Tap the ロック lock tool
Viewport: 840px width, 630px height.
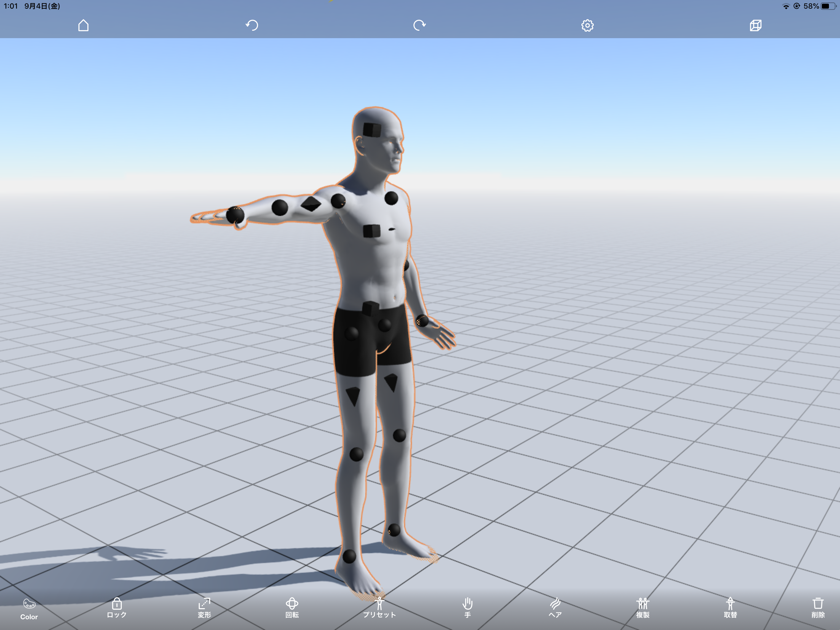point(117,608)
